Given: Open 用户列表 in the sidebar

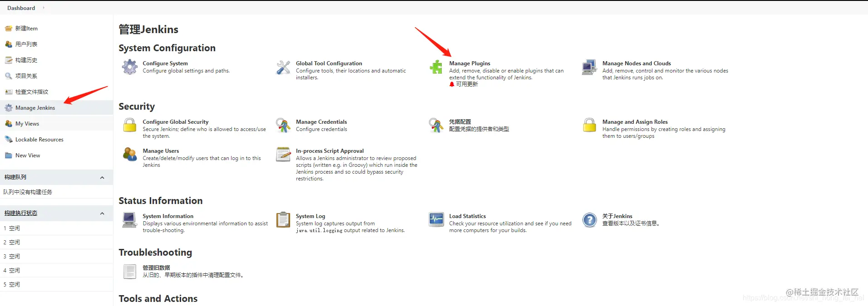Looking at the screenshot, I should [x=26, y=44].
